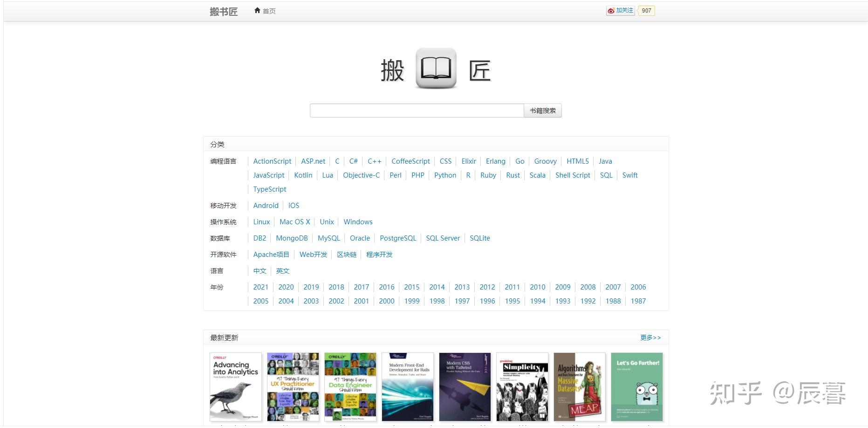
Task: Click the 907 follower count badge
Action: click(x=646, y=10)
